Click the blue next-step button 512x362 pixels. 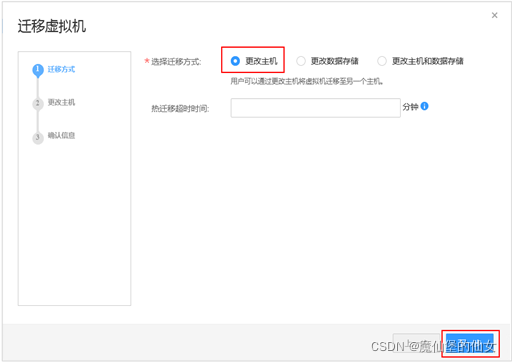click(469, 343)
